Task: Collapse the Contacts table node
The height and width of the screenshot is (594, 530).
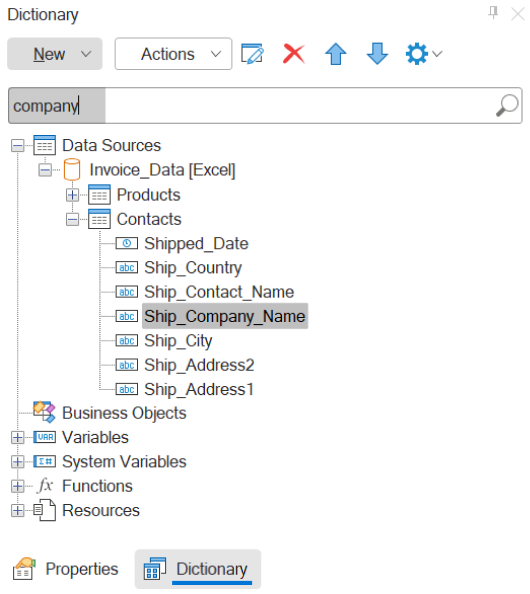Action: pos(72,219)
